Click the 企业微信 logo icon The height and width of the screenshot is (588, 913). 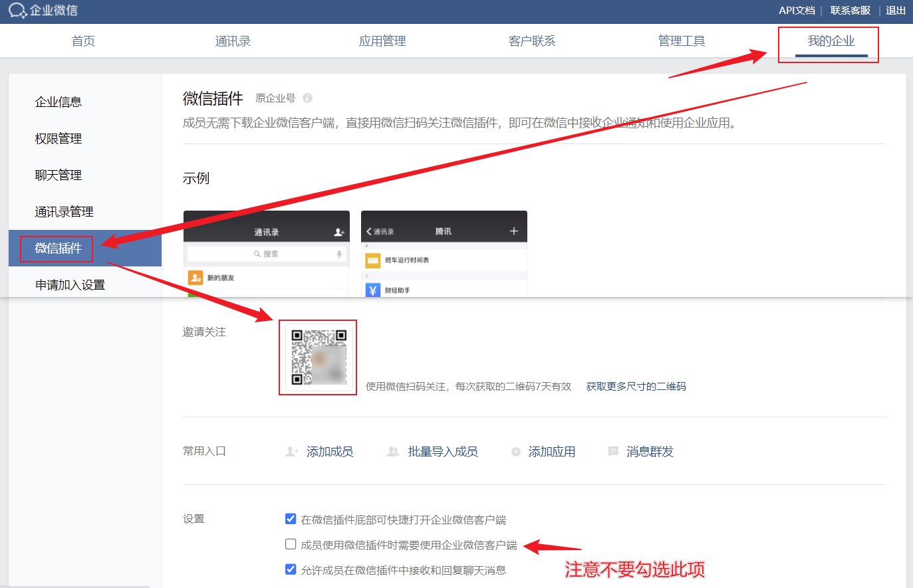tap(17, 11)
